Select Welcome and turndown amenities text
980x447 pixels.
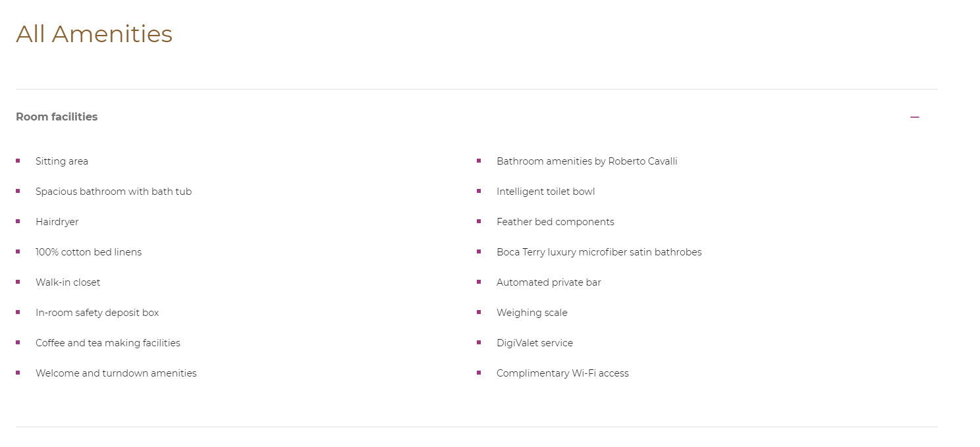click(x=116, y=373)
